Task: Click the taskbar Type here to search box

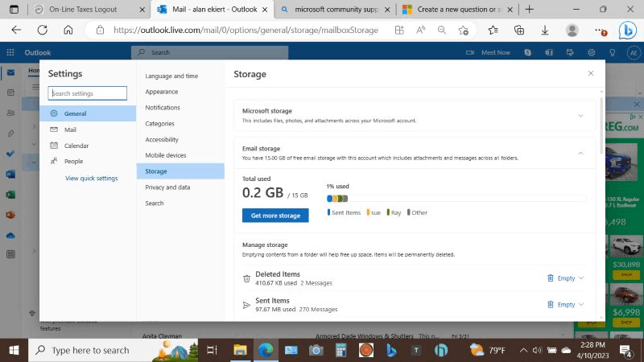Action: click(113, 350)
